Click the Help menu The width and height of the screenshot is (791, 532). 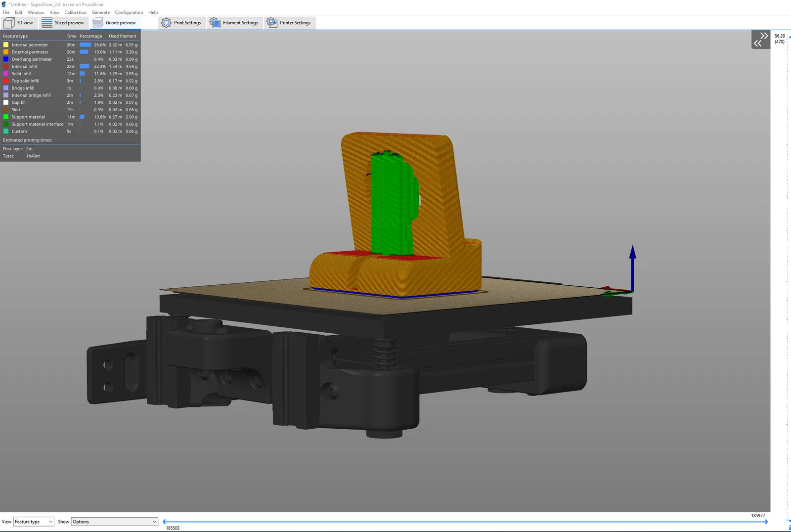(x=153, y=12)
